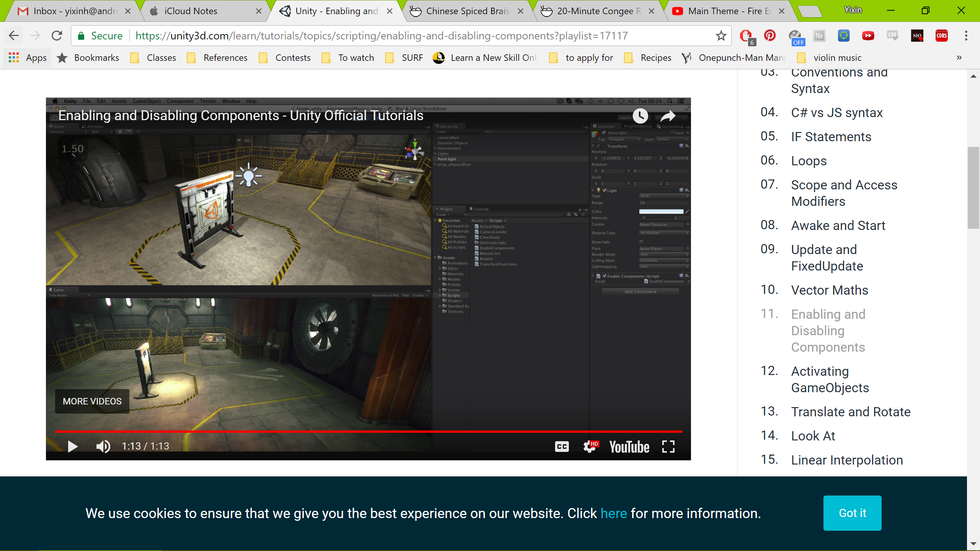
Task: Click the Watch Later clock icon
Action: (x=640, y=116)
